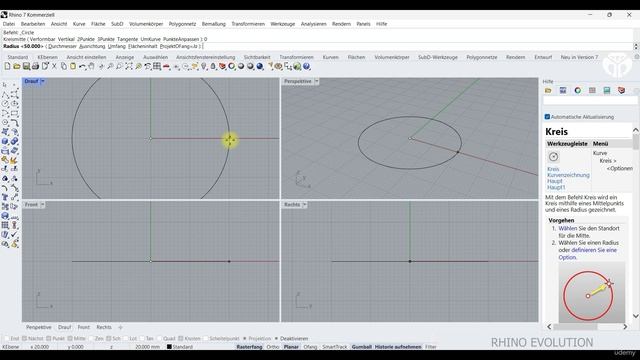
Task: Open the Perspektive viewport dropdown arrow
Action: (316, 81)
